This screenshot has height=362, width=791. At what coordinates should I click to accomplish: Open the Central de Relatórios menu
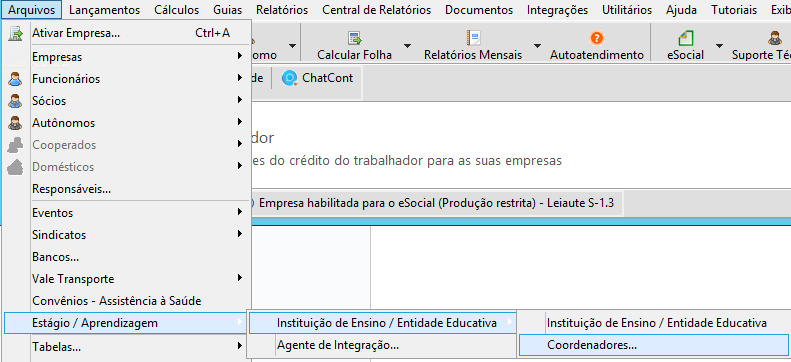377,10
